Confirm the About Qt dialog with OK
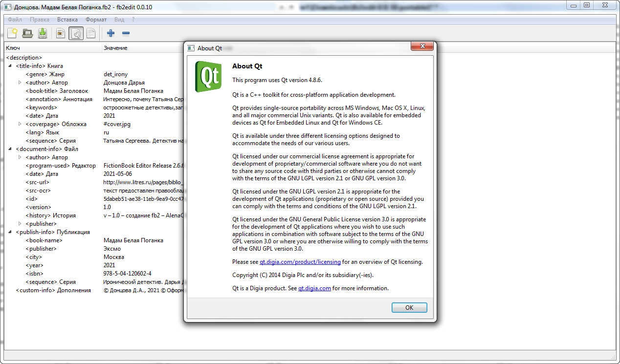Screen dimensions: 620x364 pos(409,307)
